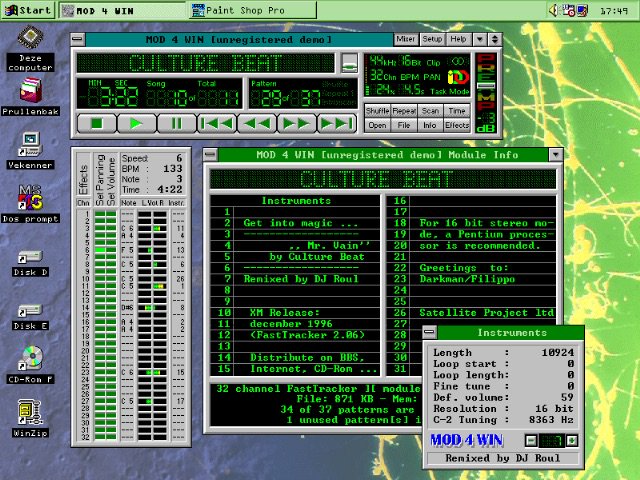Select instrument 26 'Satellite Project ltd'
This screenshot has width=640, height=480.
471,313
